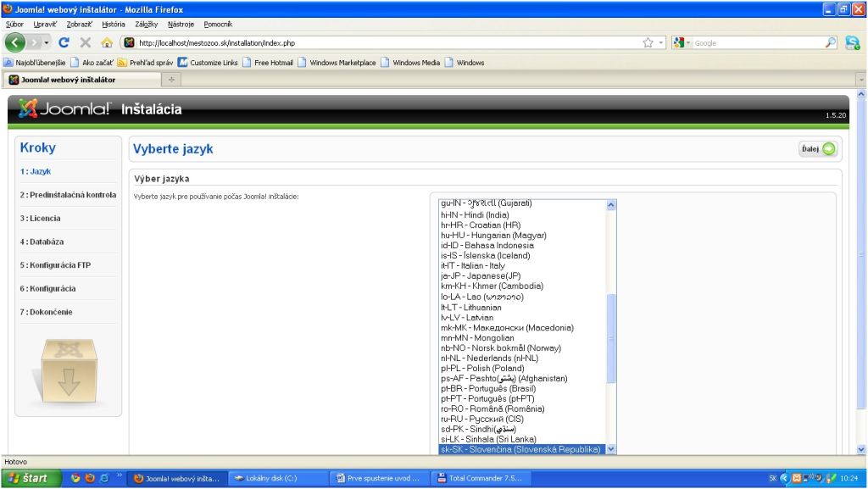Click step 4: Databáza
This screenshot has height=489, width=868.
click(x=42, y=242)
